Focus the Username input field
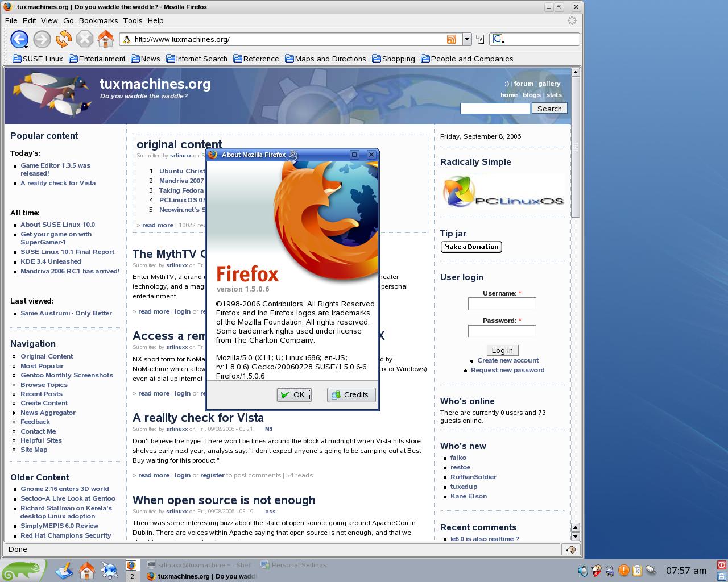 (502, 304)
